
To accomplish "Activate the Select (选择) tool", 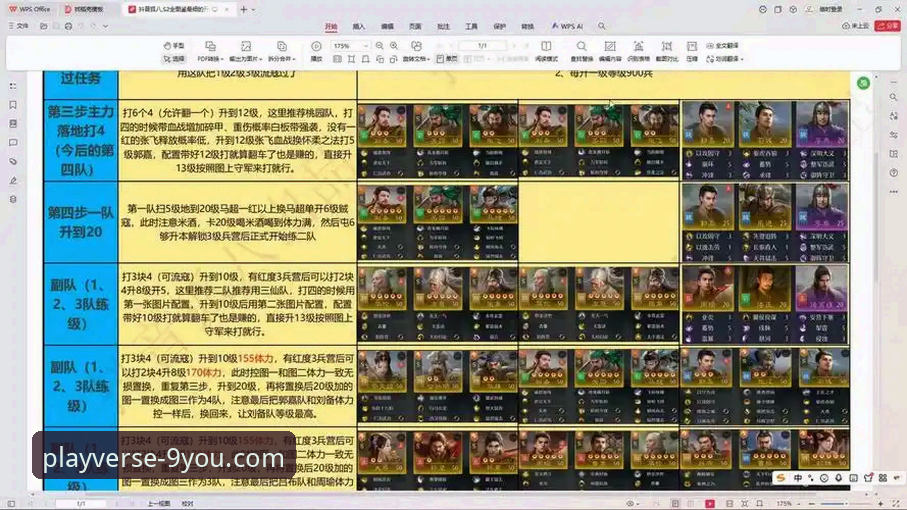I will point(174,59).
